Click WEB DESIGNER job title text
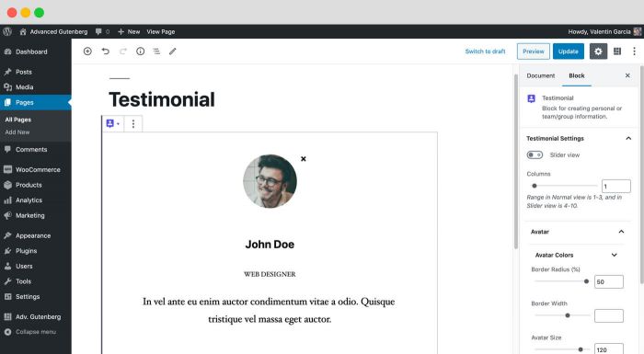 [x=270, y=274]
